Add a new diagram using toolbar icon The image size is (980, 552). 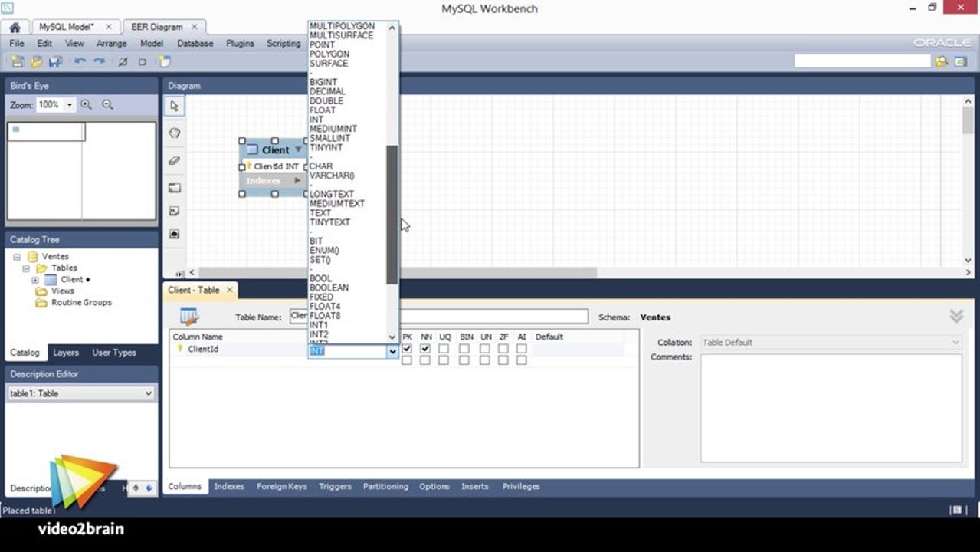click(x=164, y=61)
